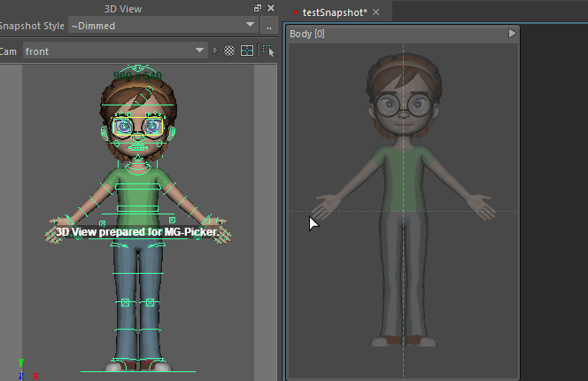
Task: Undock the 3D View panel with float icon
Action: point(258,8)
